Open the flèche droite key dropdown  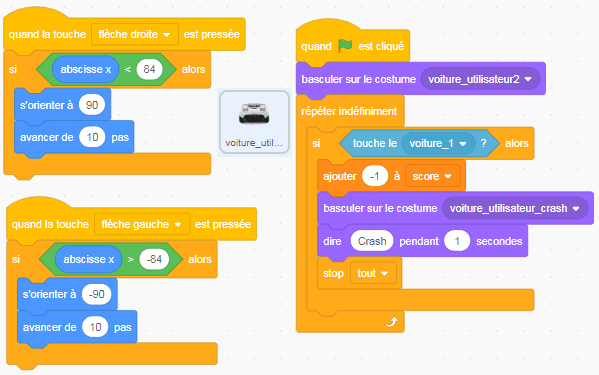pyautogui.click(x=135, y=34)
